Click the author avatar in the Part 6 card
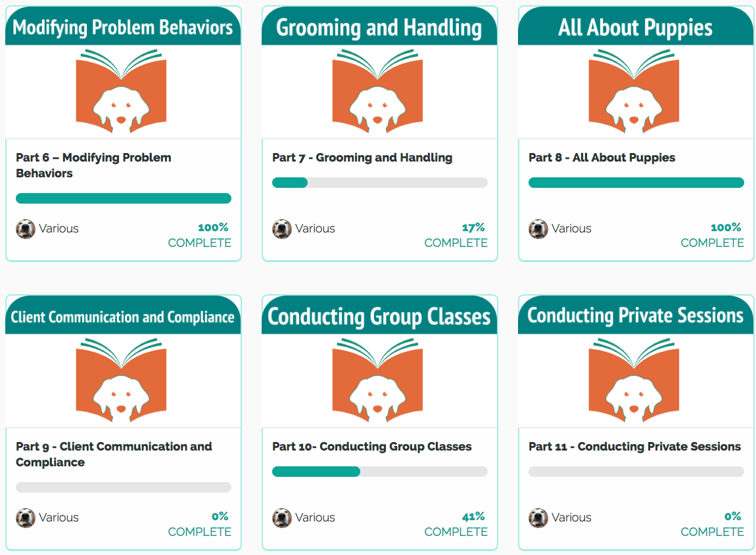756x555 pixels. [x=26, y=229]
